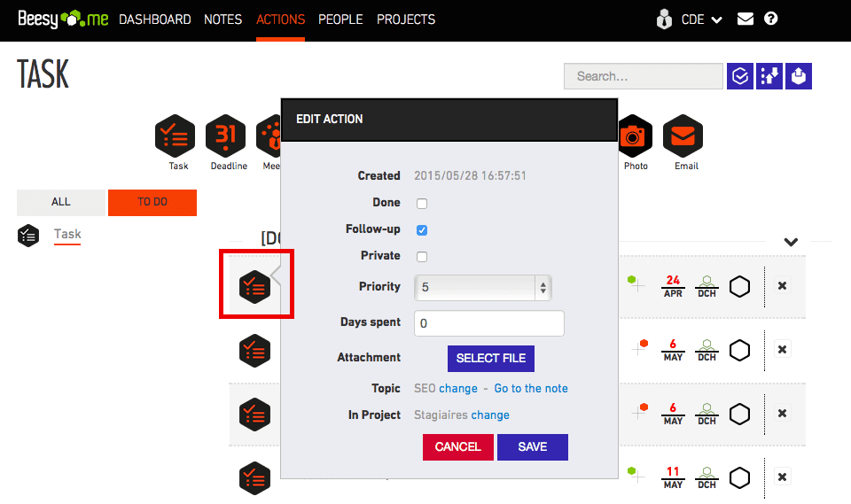The image size is (851, 504).
Task: Click the Topic change link
Action: coord(458,389)
